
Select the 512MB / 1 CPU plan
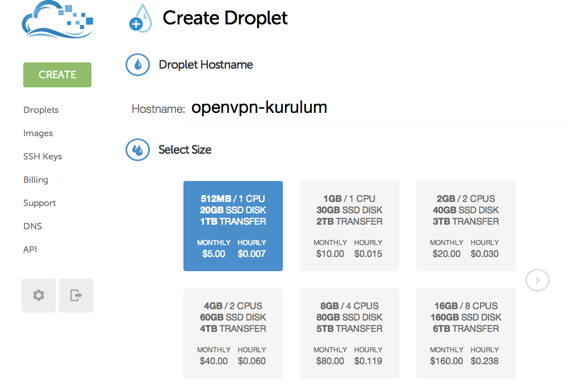click(x=233, y=226)
